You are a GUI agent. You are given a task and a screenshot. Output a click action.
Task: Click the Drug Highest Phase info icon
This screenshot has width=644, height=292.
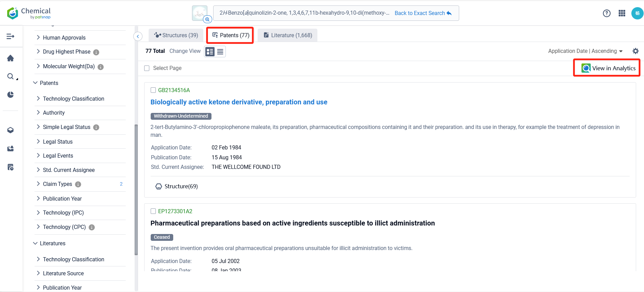point(96,52)
